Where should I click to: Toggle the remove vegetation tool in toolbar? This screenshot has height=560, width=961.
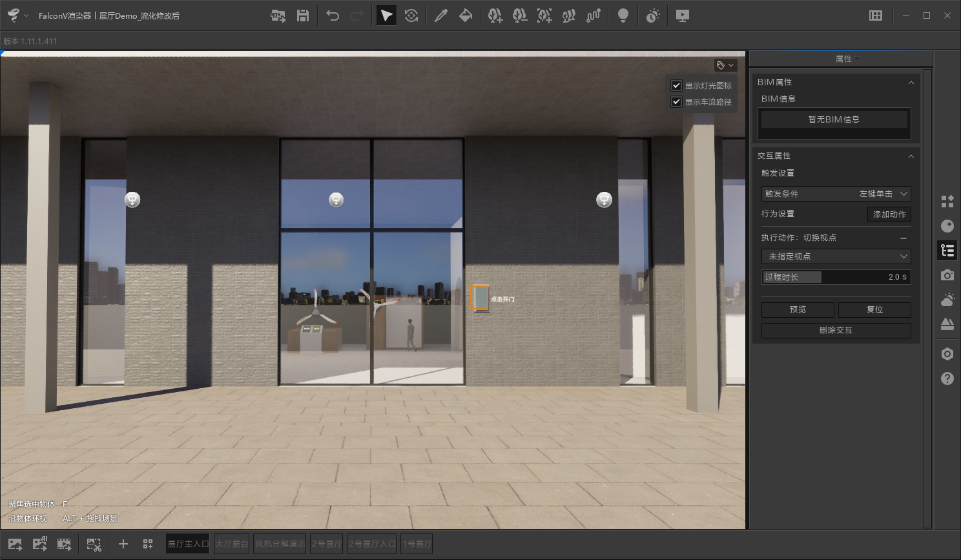click(x=519, y=15)
